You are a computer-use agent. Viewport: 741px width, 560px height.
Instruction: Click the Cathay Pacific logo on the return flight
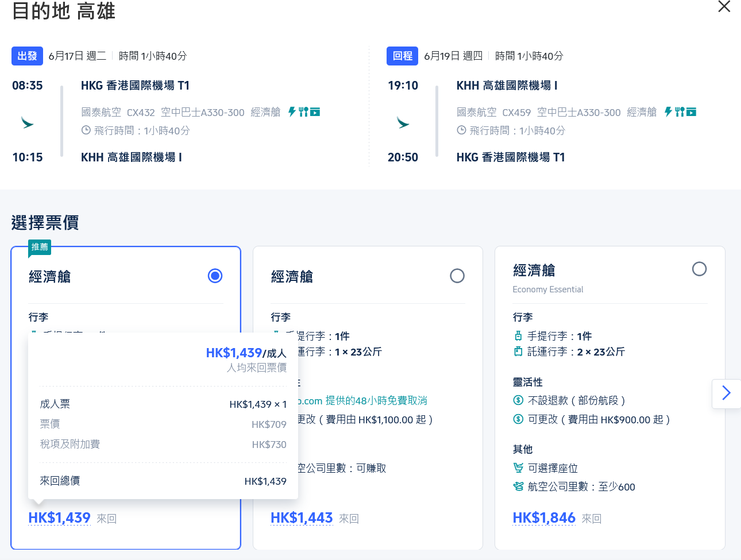pyautogui.click(x=403, y=123)
